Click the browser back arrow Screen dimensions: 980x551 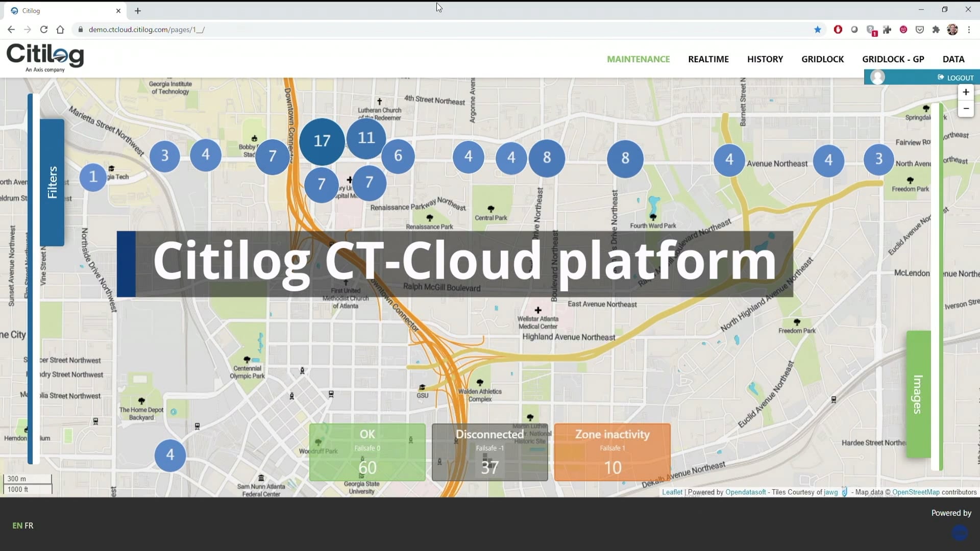tap(11, 30)
